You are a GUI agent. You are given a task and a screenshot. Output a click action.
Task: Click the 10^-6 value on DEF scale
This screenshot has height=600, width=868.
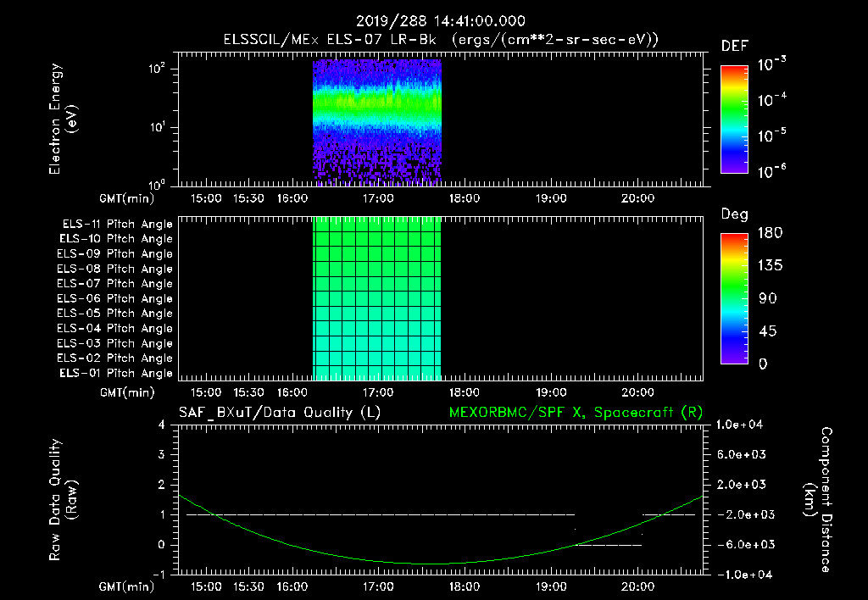point(771,171)
